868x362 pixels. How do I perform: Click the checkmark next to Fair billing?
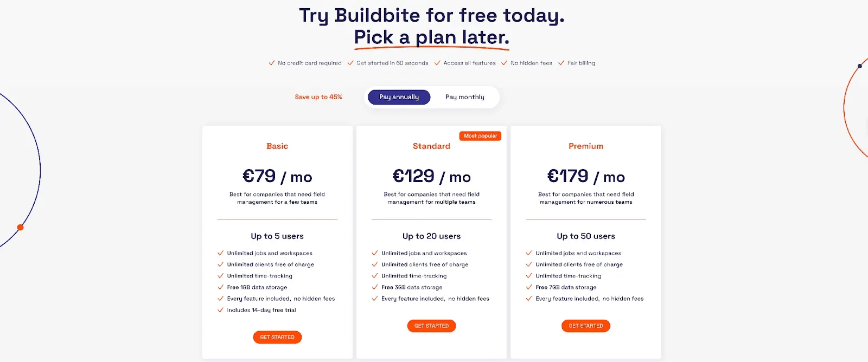pos(561,63)
